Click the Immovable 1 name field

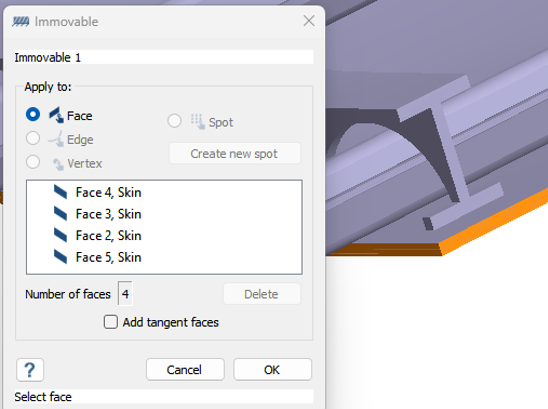tap(164, 57)
